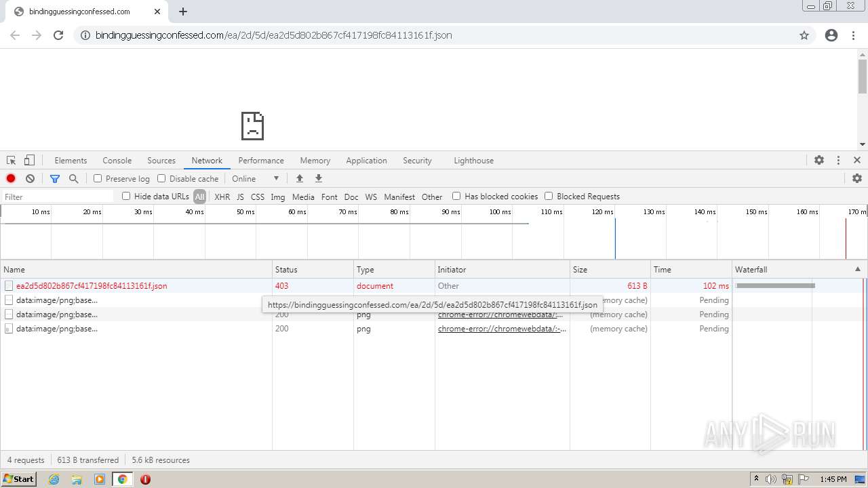Select the ea2d5d802b867cf417198fc84113161f.json request
The height and width of the screenshot is (488, 868).
pyautogui.click(x=92, y=286)
